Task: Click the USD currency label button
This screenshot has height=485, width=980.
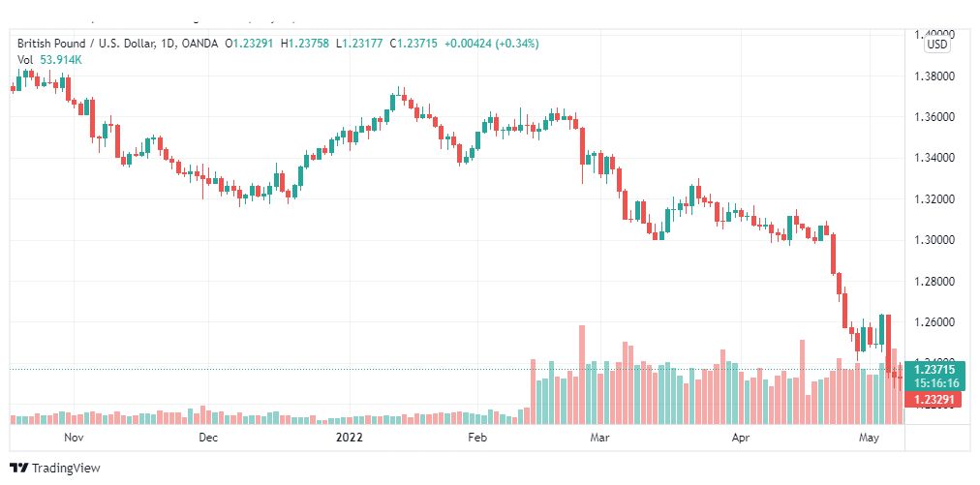Action: [936, 45]
